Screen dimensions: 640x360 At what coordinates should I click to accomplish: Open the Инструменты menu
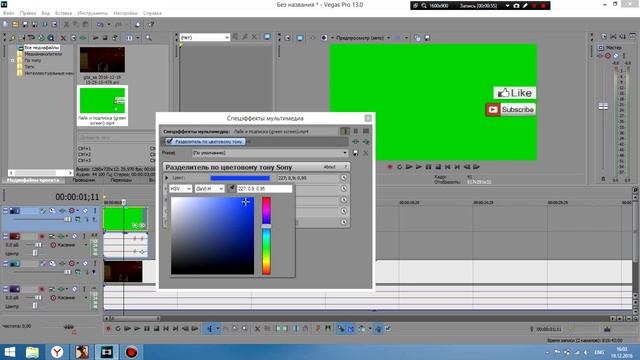[x=93, y=13]
